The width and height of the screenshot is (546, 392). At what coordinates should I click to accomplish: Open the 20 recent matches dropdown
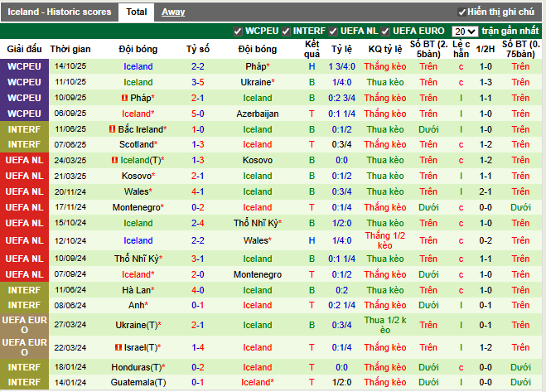coord(465,31)
